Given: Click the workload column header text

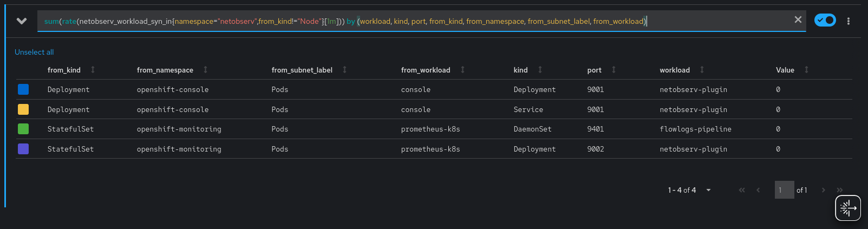Looking at the screenshot, I should pos(675,70).
